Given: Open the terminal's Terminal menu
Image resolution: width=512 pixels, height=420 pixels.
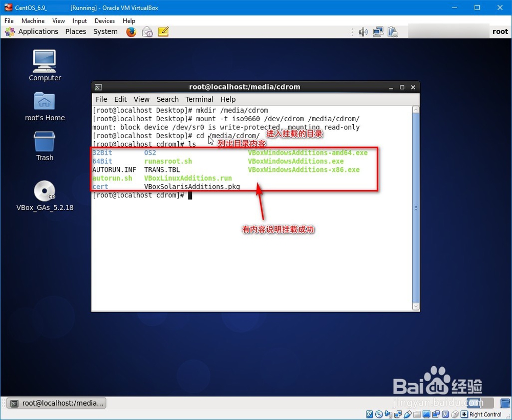Looking at the screenshot, I should coord(199,99).
